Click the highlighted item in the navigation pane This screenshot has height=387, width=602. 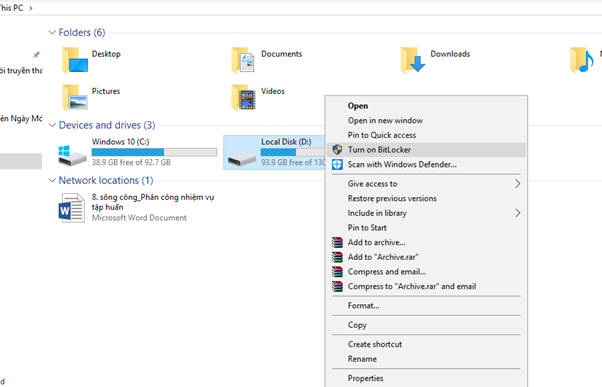click(21, 161)
